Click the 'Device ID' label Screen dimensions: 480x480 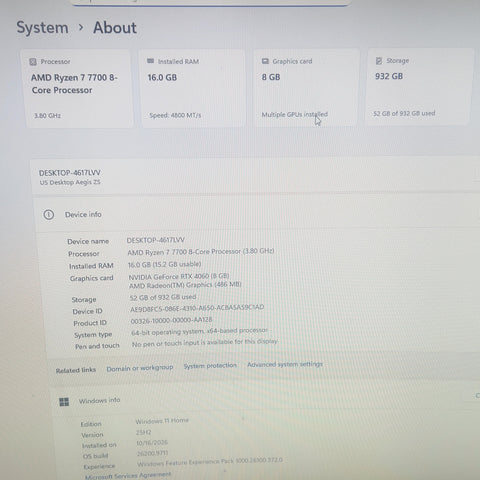[87, 311]
